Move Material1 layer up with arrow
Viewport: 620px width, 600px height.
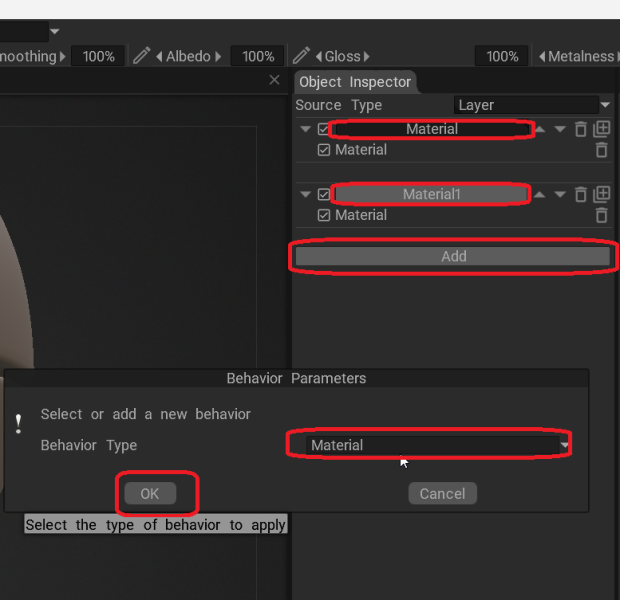tap(539, 195)
